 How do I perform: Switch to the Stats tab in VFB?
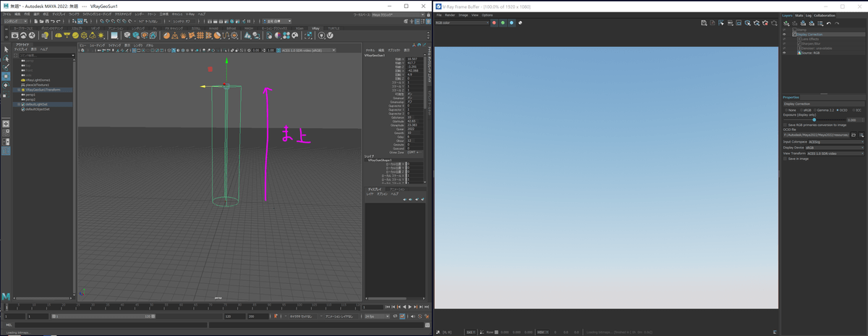799,15
